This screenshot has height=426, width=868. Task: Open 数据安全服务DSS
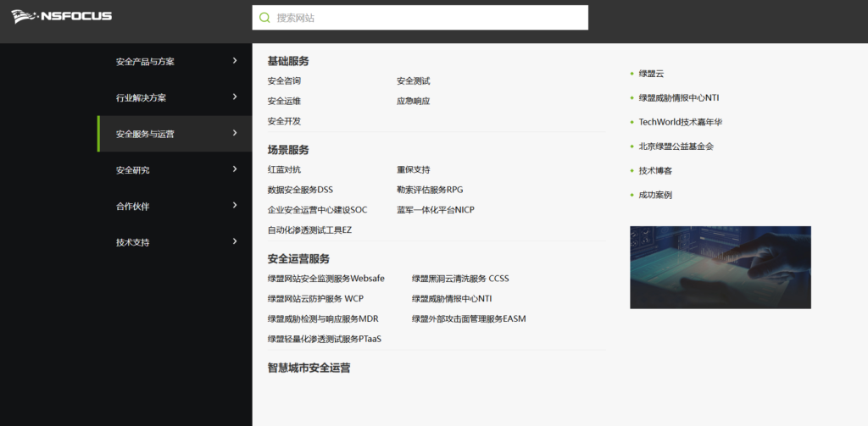click(300, 189)
